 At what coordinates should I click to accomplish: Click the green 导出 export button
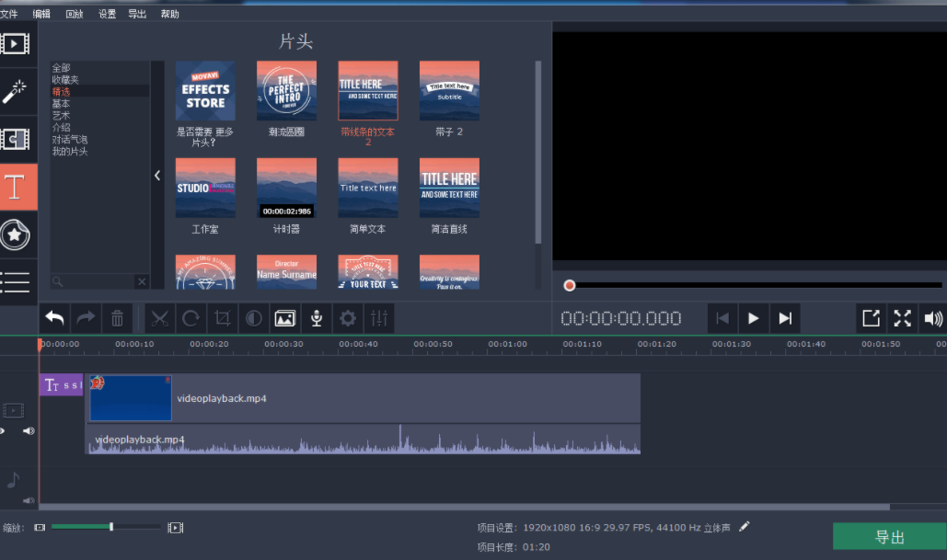coord(890,536)
